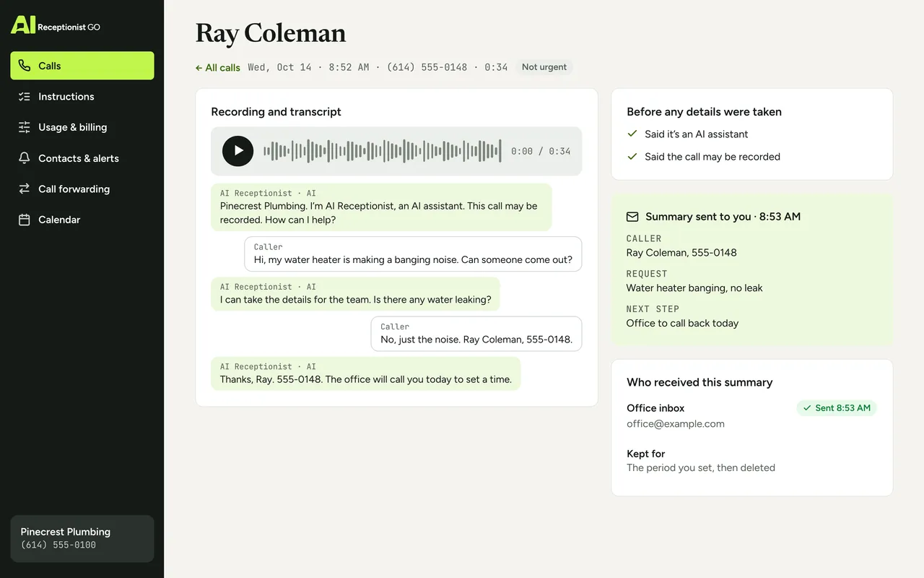Click the AI greeting message from Pinecrest Plumbing
The height and width of the screenshot is (578, 924).
point(381,207)
